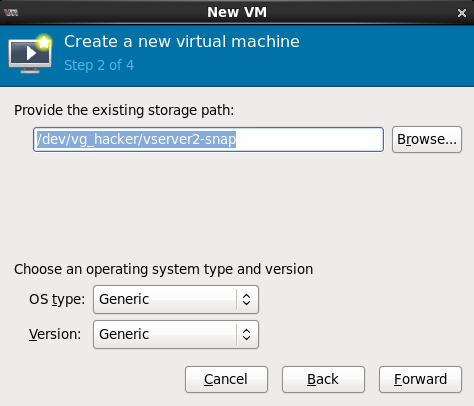Viewport: 474px width, 406px height.
Task: Open the Version combo box
Action: [x=176, y=334]
